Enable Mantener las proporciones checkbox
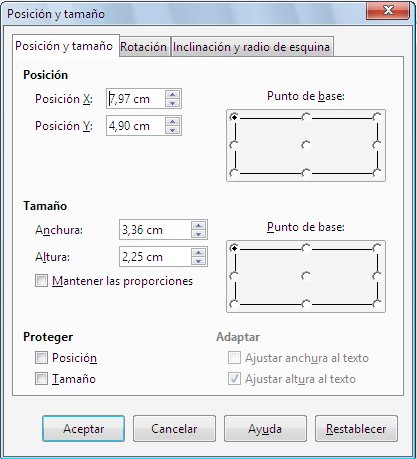The image size is (417, 459). point(41,281)
